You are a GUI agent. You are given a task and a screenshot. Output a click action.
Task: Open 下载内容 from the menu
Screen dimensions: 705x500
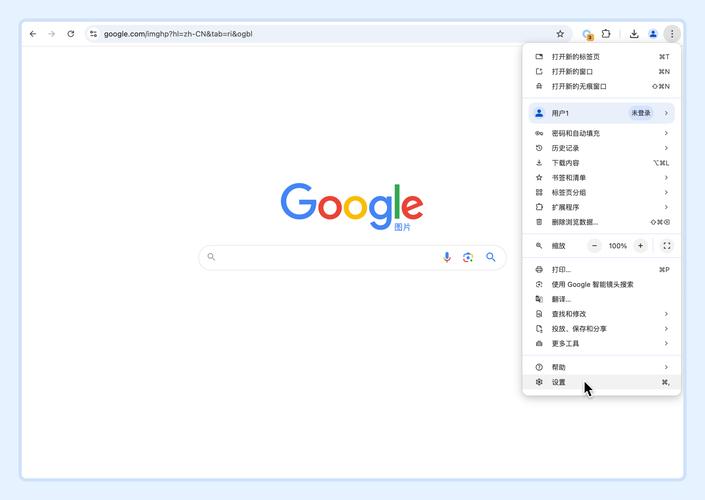click(x=602, y=163)
